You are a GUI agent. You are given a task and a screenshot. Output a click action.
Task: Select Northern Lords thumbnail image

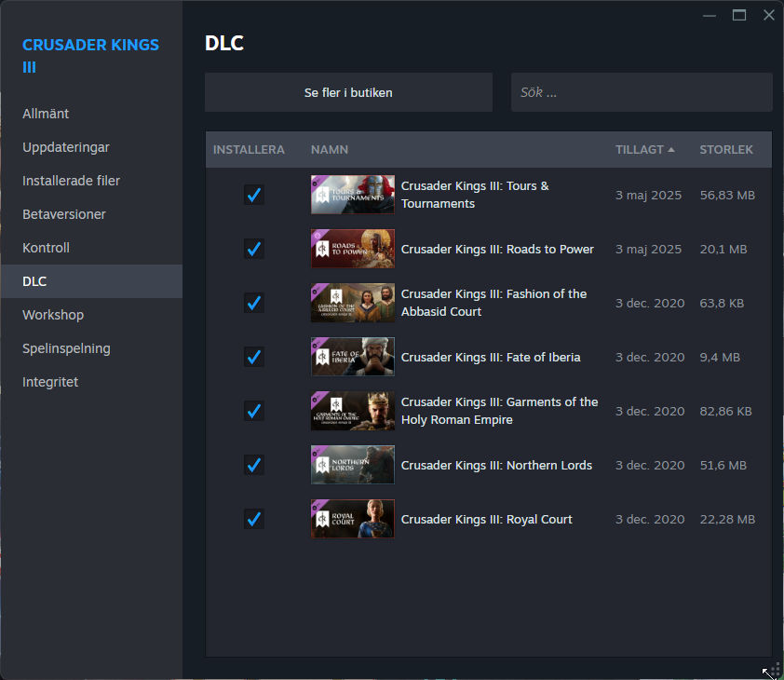point(353,465)
